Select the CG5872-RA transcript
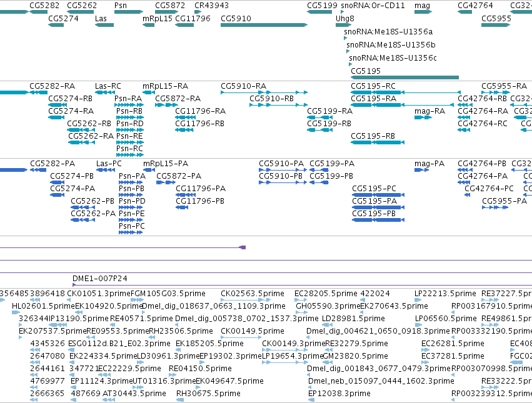Viewport: 532px width, 403px height. pos(166,105)
